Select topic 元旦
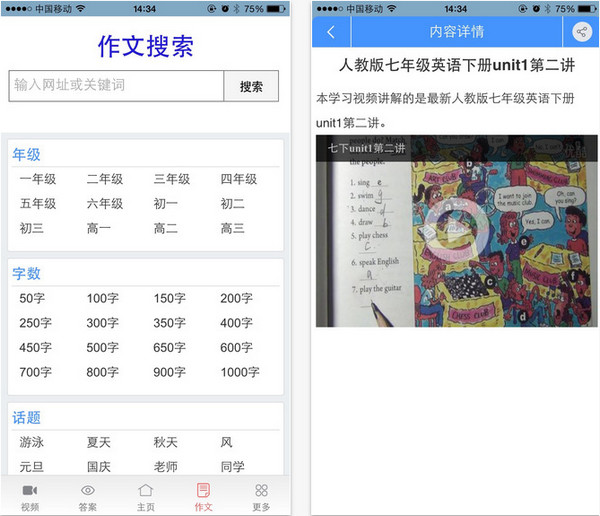This screenshot has width=600, height=516. (x=32, y=467)
